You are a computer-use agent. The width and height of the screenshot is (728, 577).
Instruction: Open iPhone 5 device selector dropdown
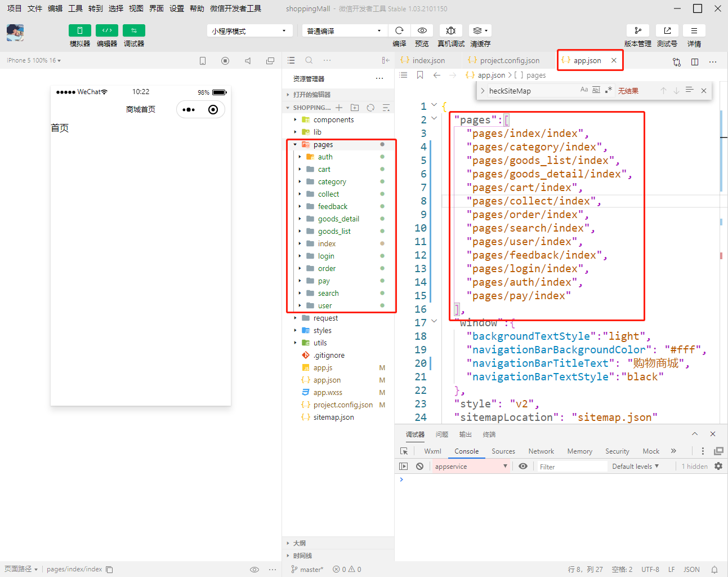tap(34, 60)
